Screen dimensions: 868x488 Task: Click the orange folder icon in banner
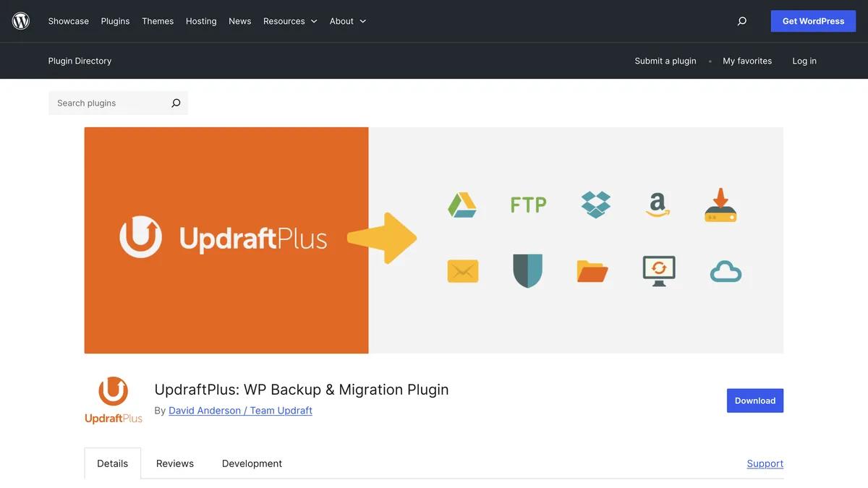(592, 271)
